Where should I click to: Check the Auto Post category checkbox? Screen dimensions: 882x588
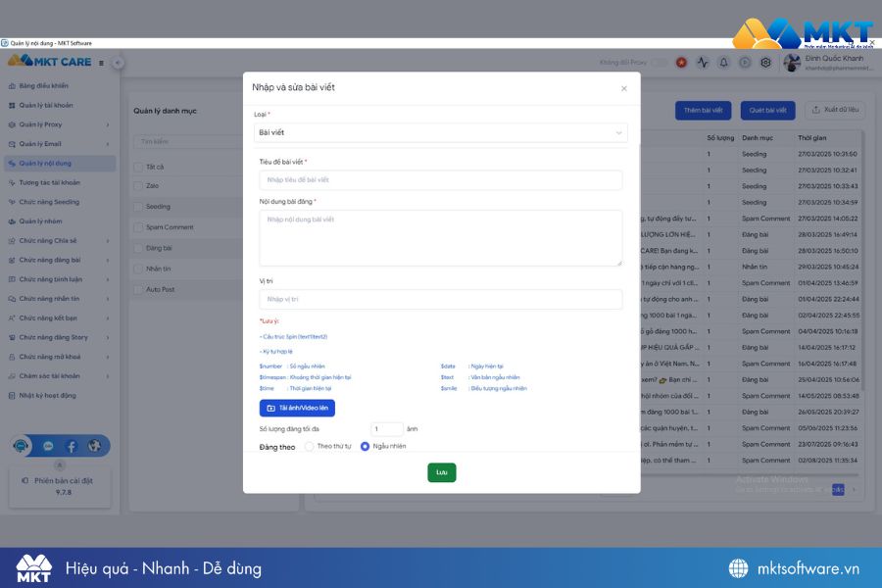pyautogui.click(x=138, y=289)
